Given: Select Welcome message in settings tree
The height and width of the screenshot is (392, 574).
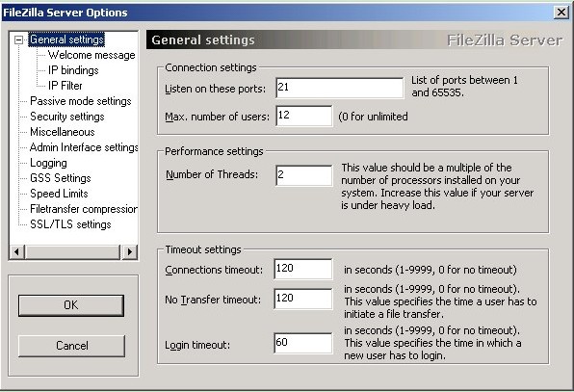Looking at the screenshot, I should tap(91, 55).
